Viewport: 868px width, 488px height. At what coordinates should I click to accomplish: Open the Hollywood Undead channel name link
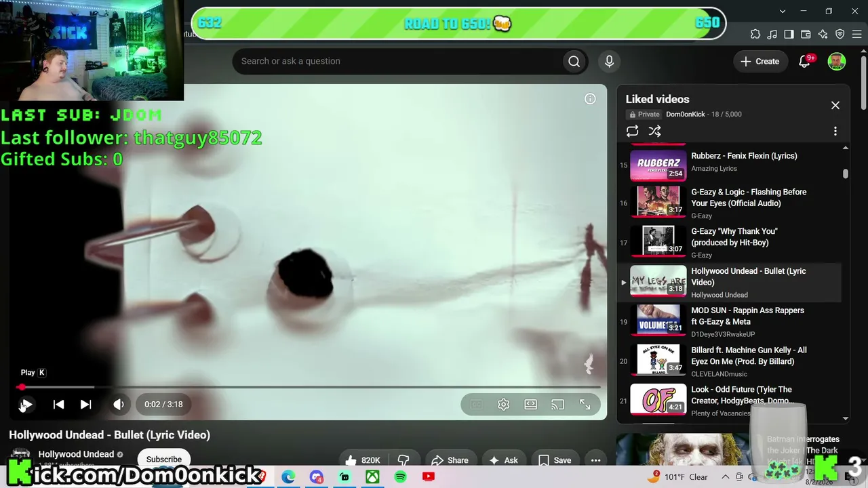coord(76,454)
